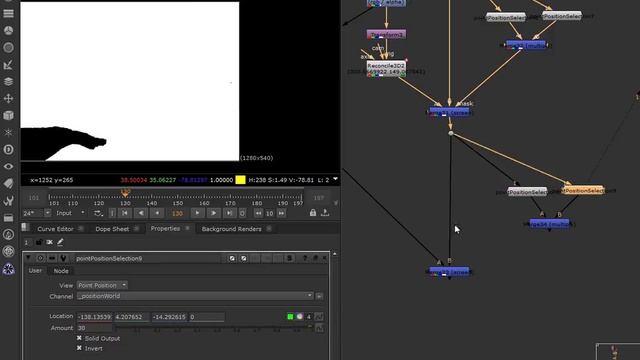
Task: Select the Reconcile3D2 node
Action: (386, 69)
